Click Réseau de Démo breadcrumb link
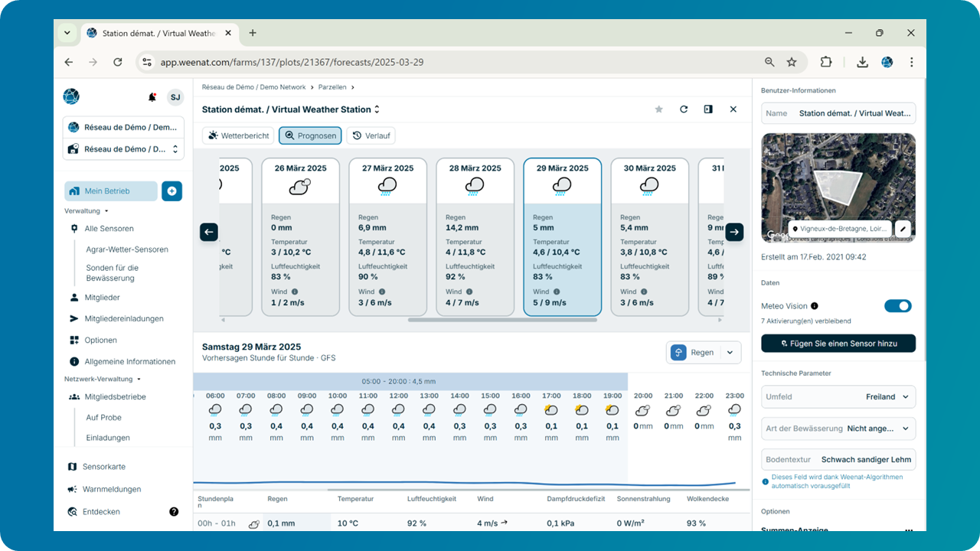 tap(253, 87)
